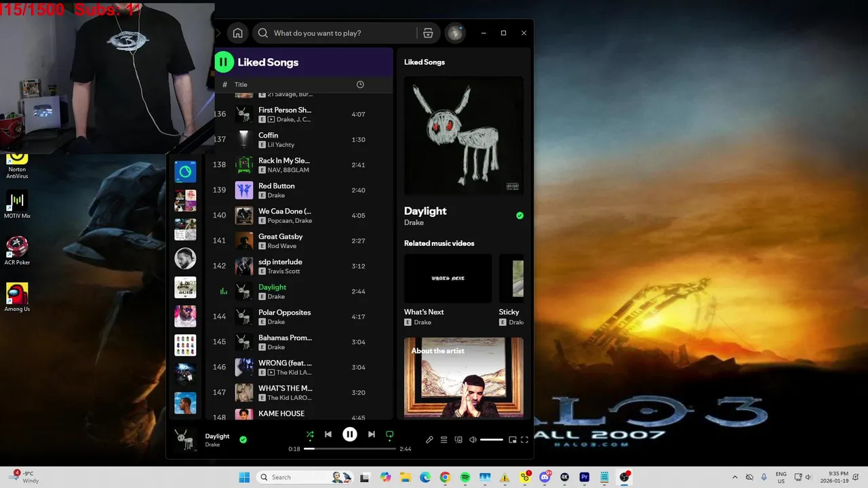868x488 pixels.
Task: Open MOTIV Mix desktop shortcut
Action: tap(17, 205)
